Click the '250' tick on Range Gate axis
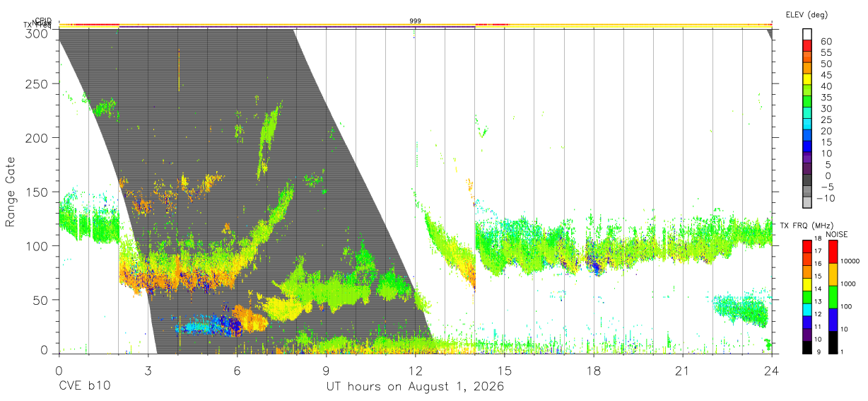The height and width of the screenshot is (401, 868). tap(37, 84)
